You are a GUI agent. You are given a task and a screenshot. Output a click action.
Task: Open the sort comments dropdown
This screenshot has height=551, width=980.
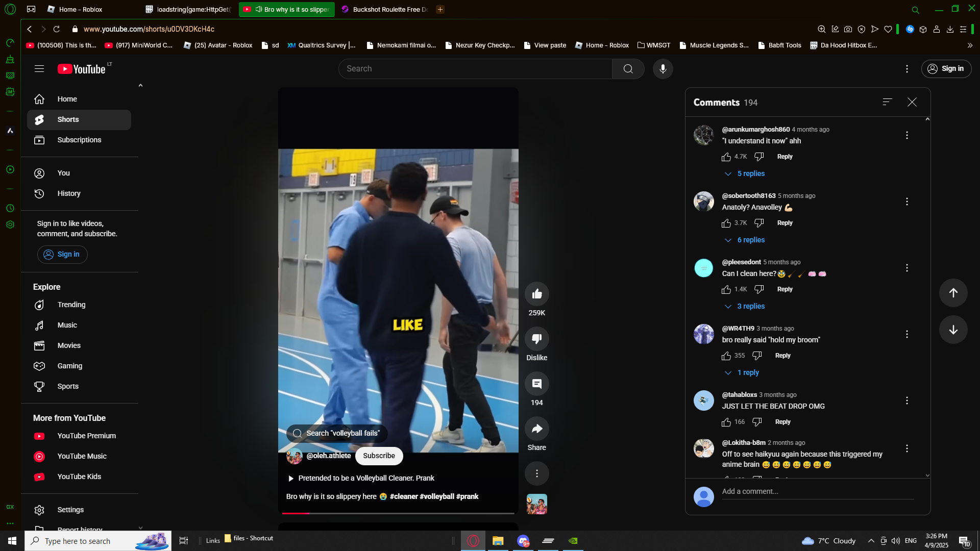click(x=888, y=102)
